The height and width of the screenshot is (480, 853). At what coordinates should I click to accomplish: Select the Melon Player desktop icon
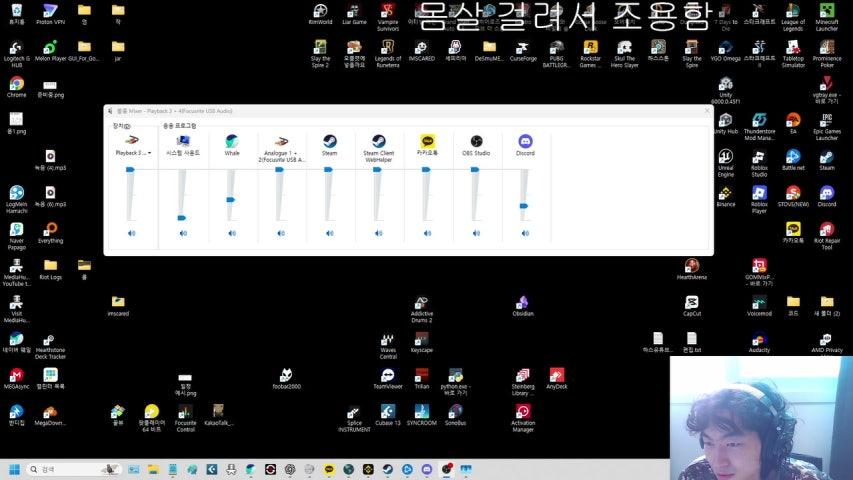tap(50, 51)
